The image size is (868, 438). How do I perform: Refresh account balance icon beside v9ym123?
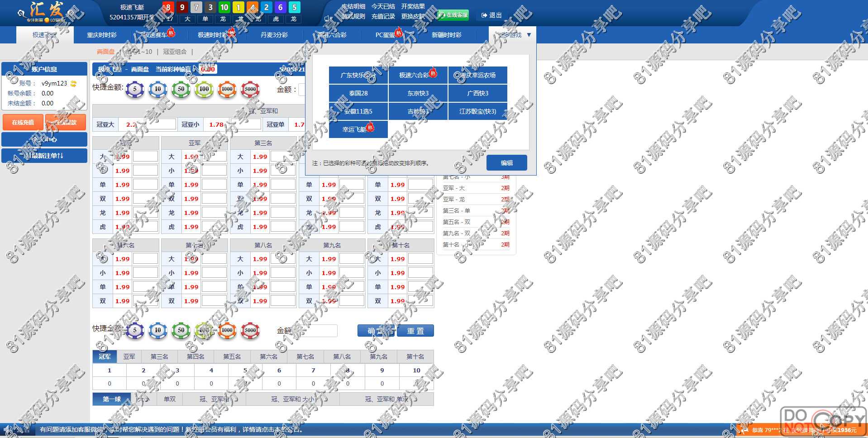point(73,84)
